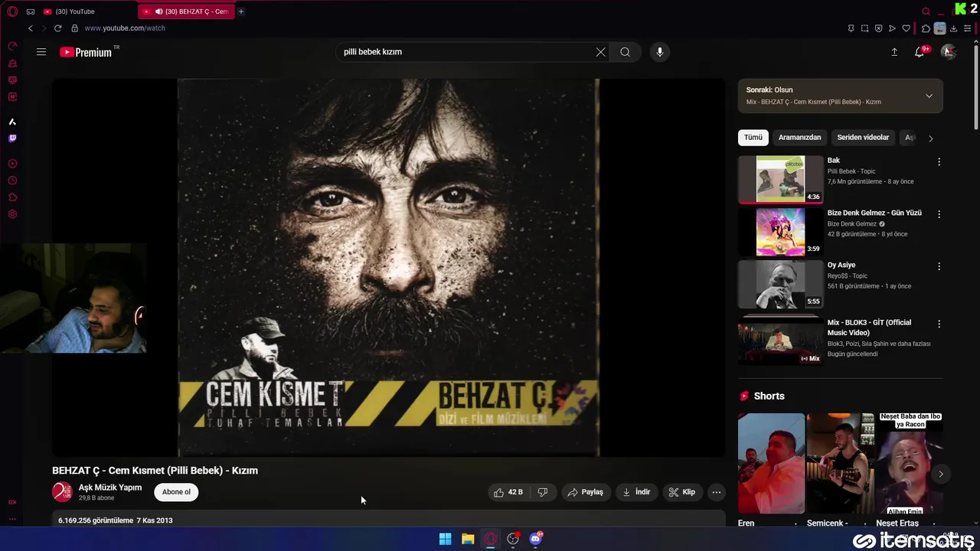This screenshot has height=551, width=980.
Task: Click the address bar www.youtube.com/watch
Action: [x=125, y=28]
